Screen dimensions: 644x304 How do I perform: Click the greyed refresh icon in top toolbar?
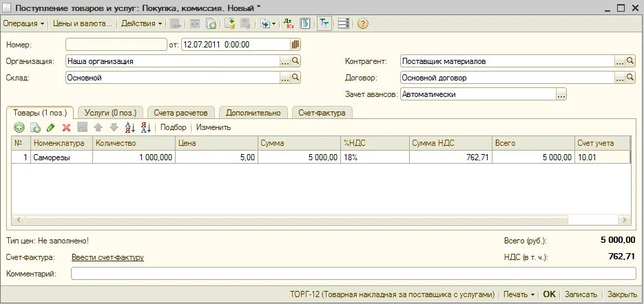coord(194,24)
